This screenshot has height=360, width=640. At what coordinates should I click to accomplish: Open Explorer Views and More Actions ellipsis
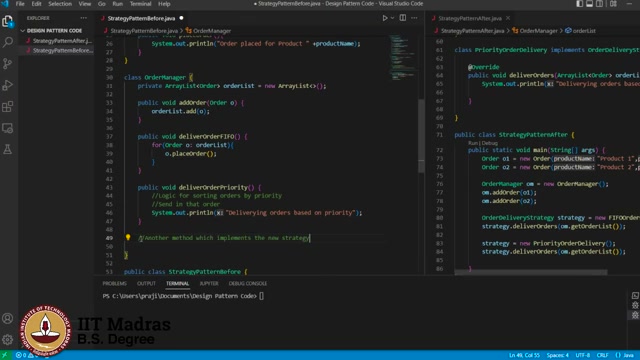click(x=83, y=18)
